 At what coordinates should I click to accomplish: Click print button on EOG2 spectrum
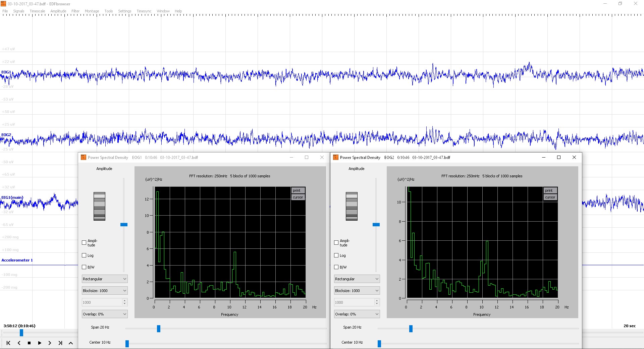pyautogui.click(x=550, y=190)
